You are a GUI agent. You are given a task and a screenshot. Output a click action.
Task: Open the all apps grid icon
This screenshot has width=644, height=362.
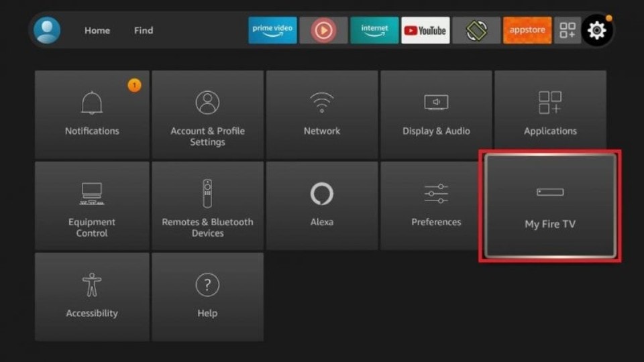568,30
